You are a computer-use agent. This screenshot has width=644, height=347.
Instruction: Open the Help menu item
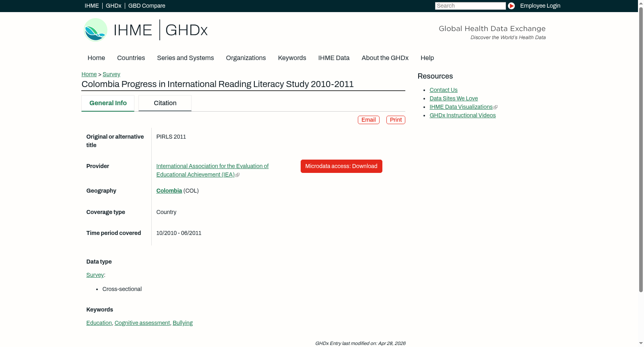pyautogui.click(x=427, y=58)
